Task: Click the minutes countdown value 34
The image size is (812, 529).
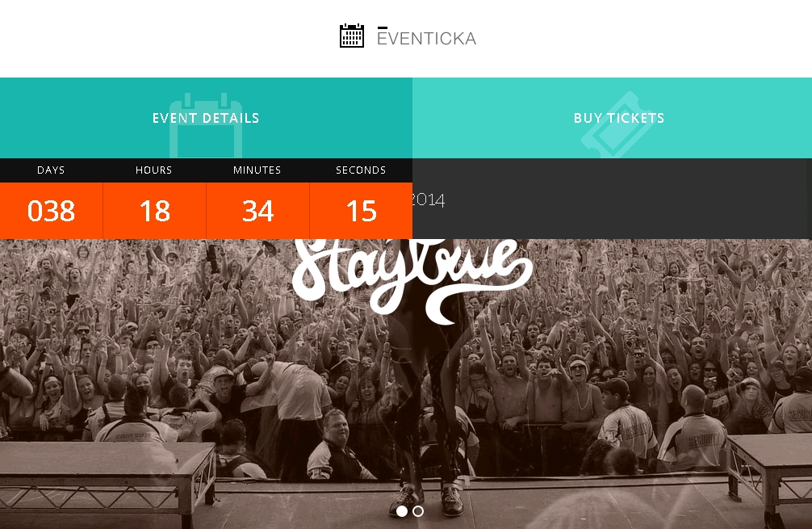Action: pyautogui.click(x=258, y=212)
